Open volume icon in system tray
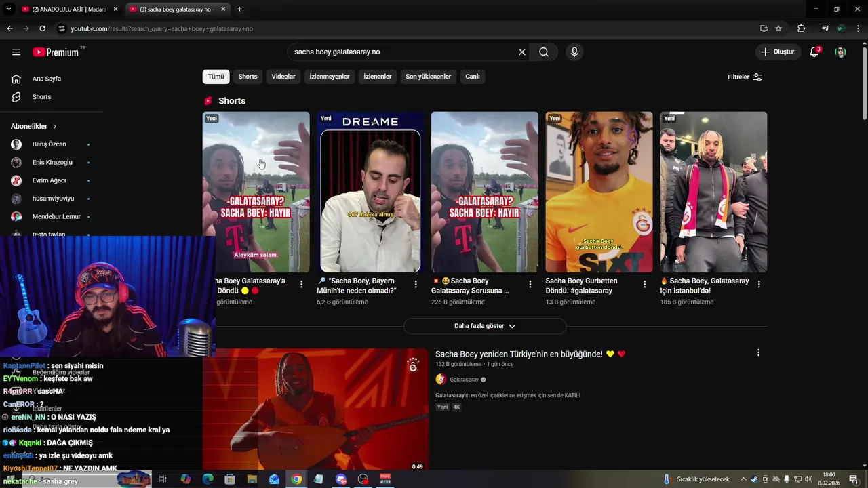This screenshot has height=488, width=868. 809,479
